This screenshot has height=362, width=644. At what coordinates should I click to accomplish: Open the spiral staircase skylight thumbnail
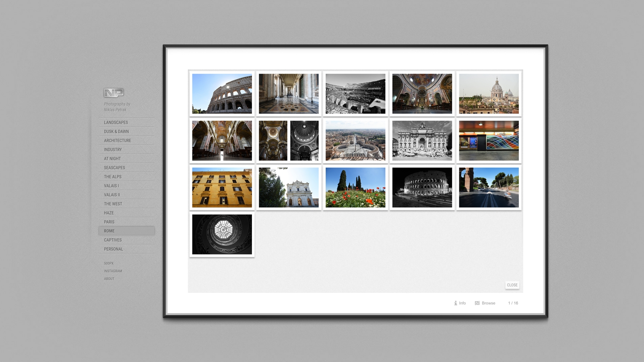(222, 234)
